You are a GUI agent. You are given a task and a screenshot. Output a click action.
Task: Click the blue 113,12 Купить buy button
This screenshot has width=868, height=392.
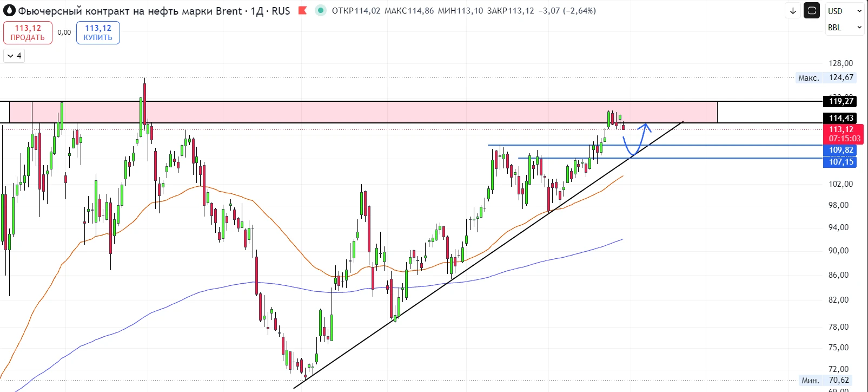[x=98, y=32]
